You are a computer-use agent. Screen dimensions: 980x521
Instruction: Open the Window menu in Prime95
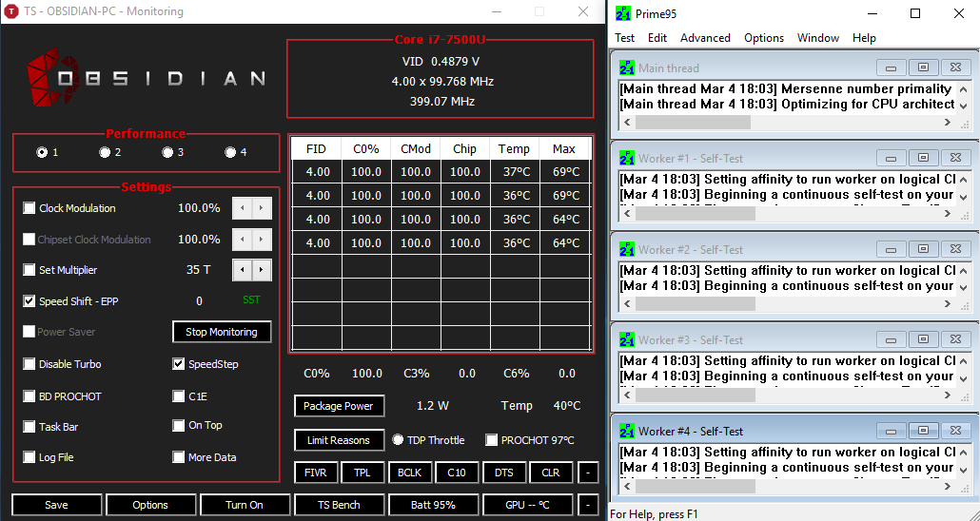click(x=817, y=38)
